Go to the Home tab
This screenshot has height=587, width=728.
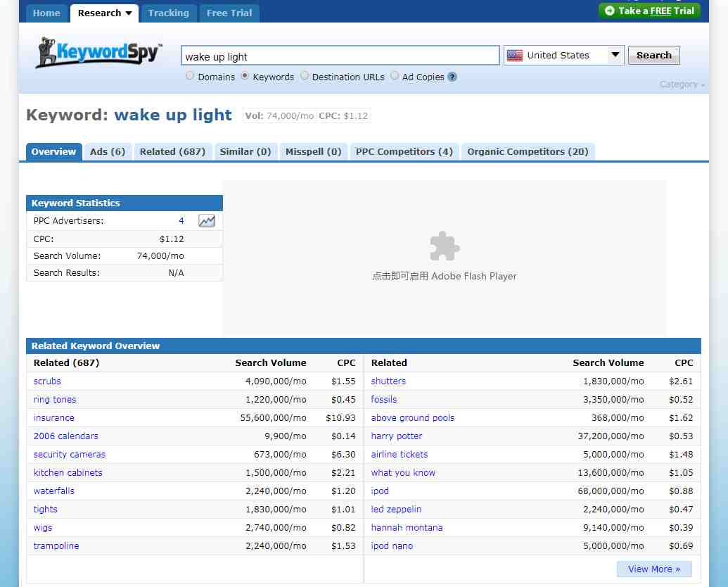click(46, 13)
